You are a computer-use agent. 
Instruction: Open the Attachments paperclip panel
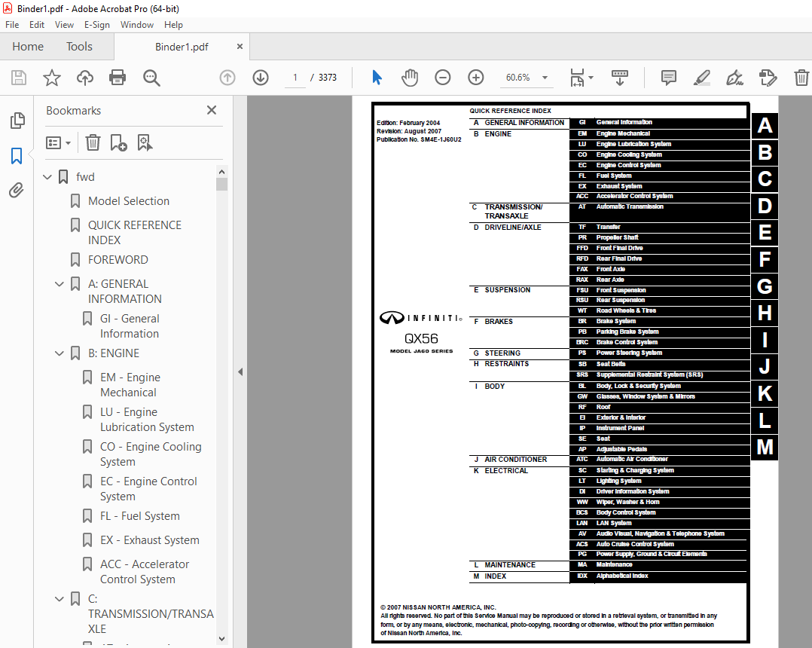click(x=17, y=191)
